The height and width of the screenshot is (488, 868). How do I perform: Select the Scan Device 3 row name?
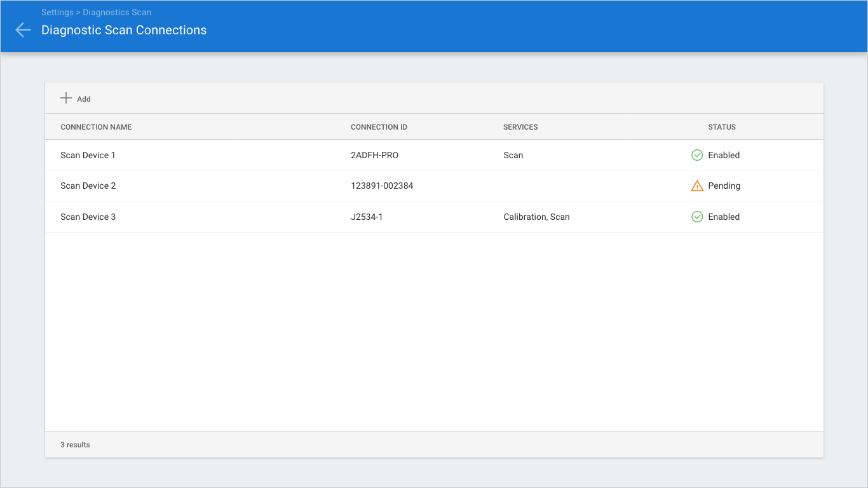click(x=88, y=217)
